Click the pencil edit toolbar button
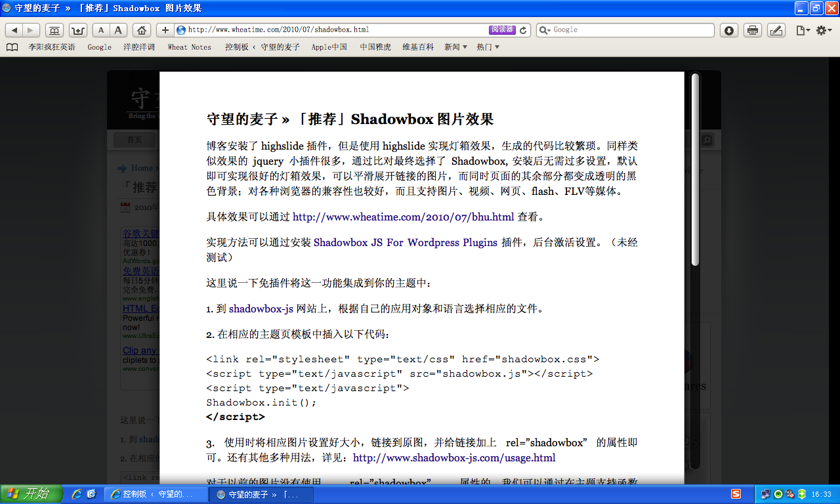 click(776, 30)
